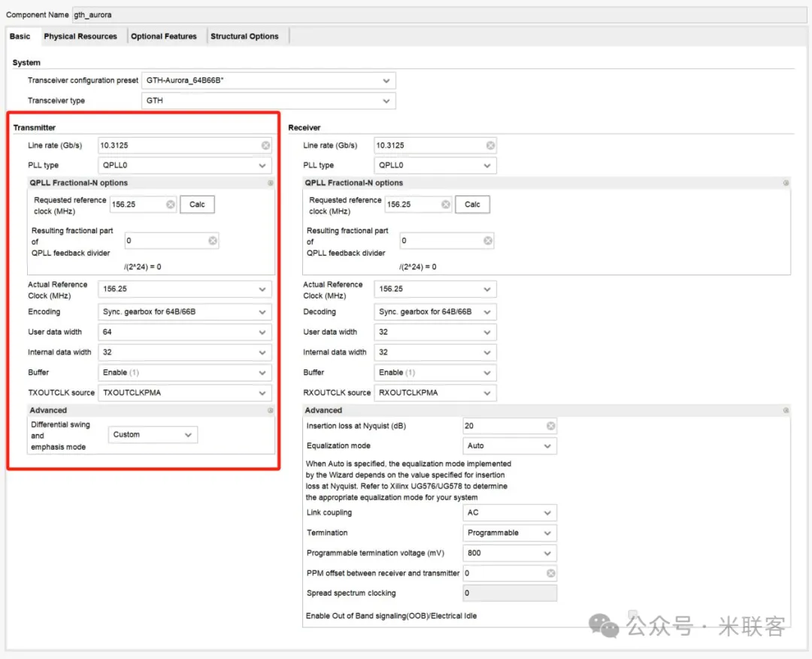Collapse the Receiver Advanced section

[x=786, y=410]
